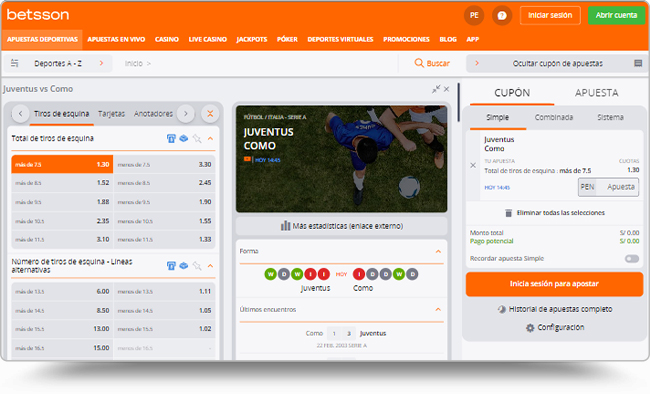The width and height of the screenshot is (650, 394).
Task: Click Como's first red form badge
Action: coord(359,274)
